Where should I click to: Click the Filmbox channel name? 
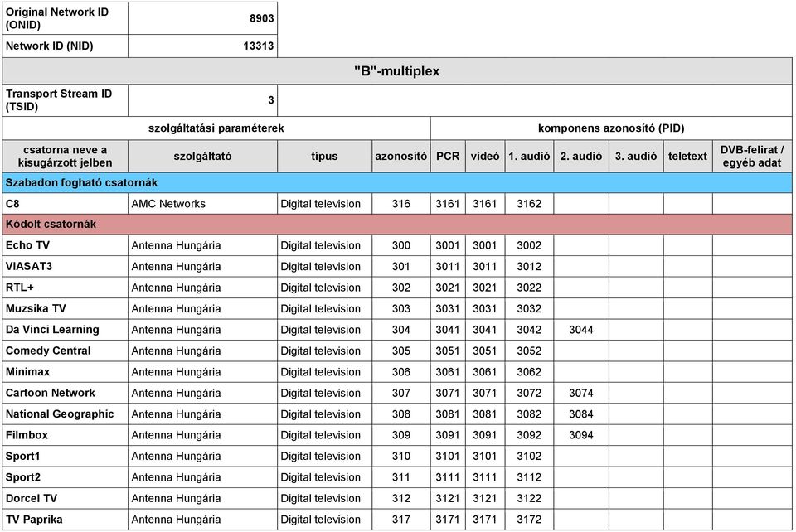pyautogui.click(x=27, y=435)
